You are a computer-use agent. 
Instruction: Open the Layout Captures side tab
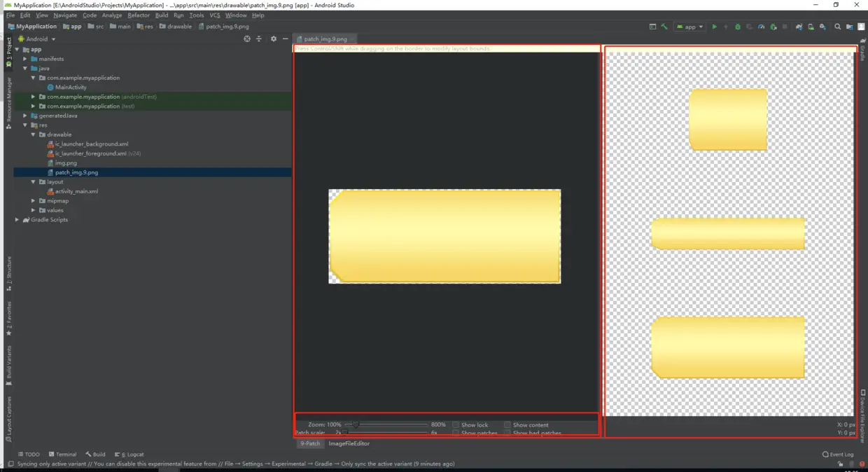[x=9, y=419]
